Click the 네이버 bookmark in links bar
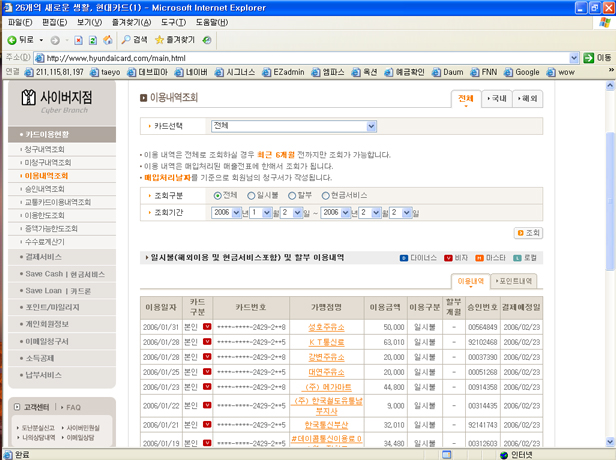This screenshot has width=616, height=460. click(191, 72)
